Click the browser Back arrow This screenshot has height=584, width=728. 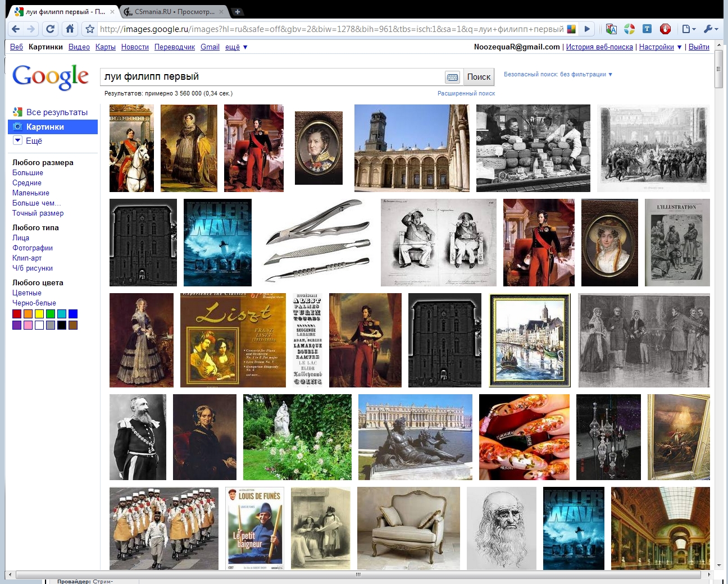(16, 29)
